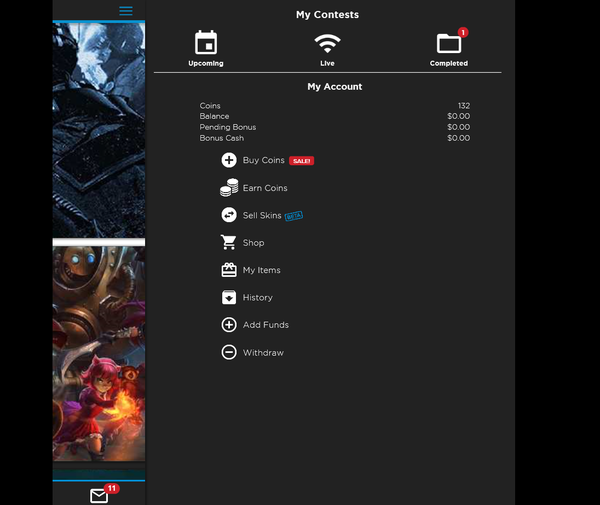Click the red 11 unread messages badge

(112, 488)
